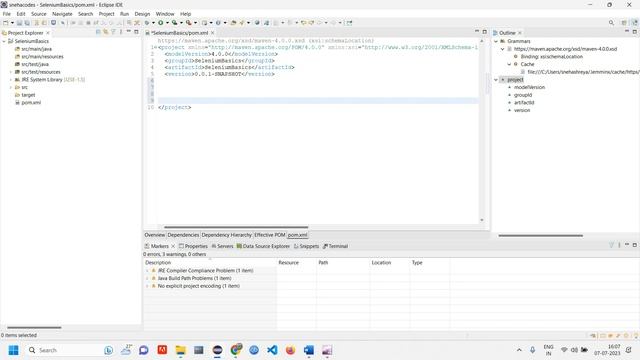This screenshot has height=360, width=640.
Task: Select modelVersion in the Outline
Action: (529, 87)
